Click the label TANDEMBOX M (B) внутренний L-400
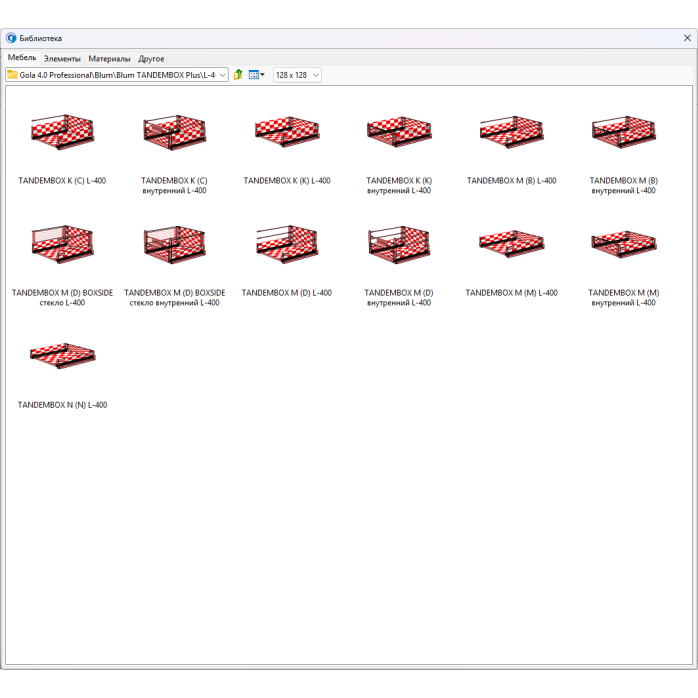 624,186
